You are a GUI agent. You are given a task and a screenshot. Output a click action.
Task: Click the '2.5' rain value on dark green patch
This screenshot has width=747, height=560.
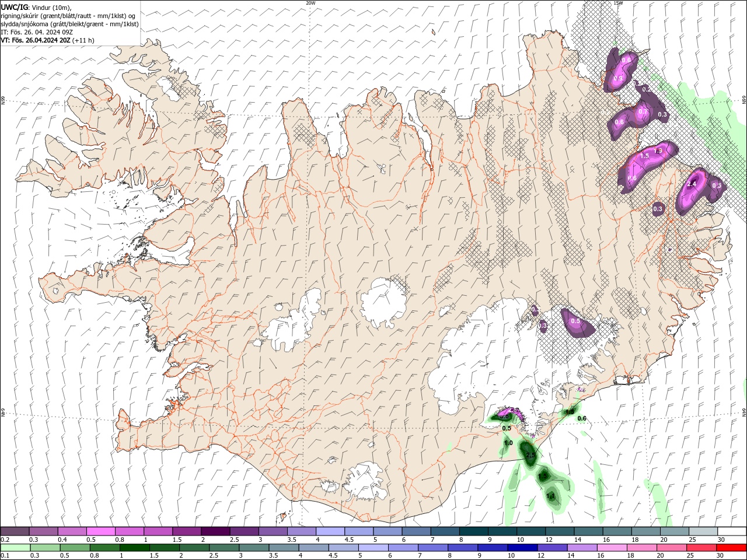coord(530,455)
